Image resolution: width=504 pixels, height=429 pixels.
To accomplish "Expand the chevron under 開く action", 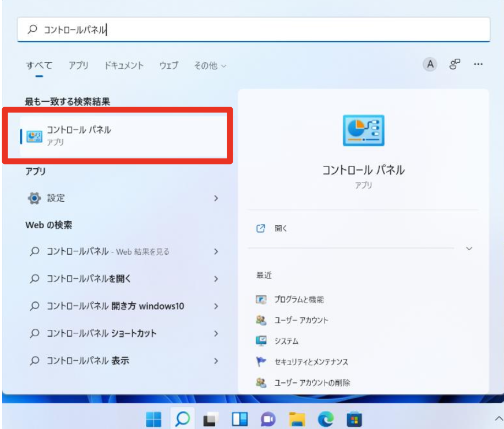I will [x=469, y=249].
